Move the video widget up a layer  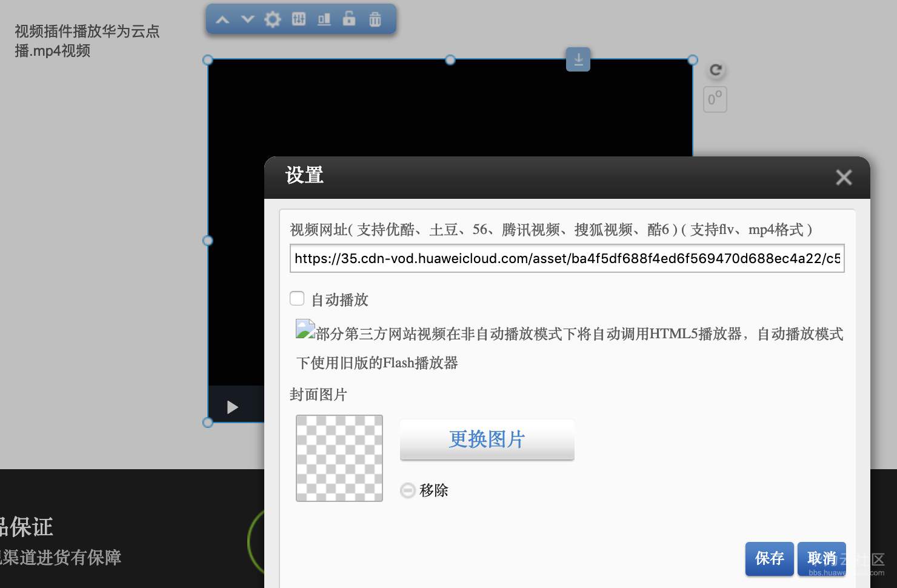click(x=222, y=19)
